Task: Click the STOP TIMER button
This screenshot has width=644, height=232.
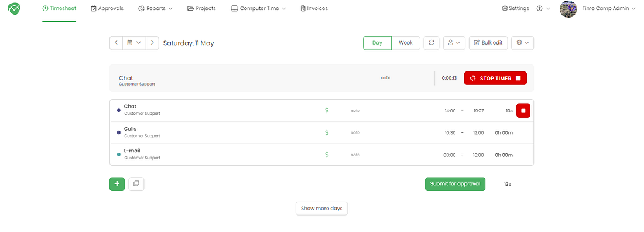Action: 495,78
